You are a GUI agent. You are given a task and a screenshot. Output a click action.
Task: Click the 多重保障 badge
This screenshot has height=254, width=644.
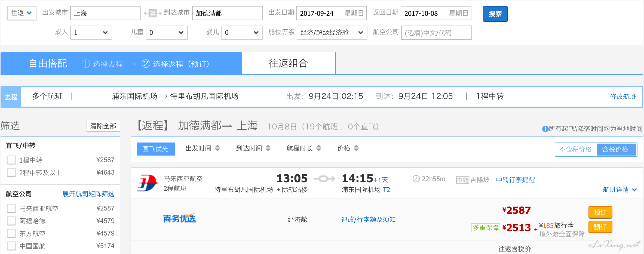tap(485, 228)
